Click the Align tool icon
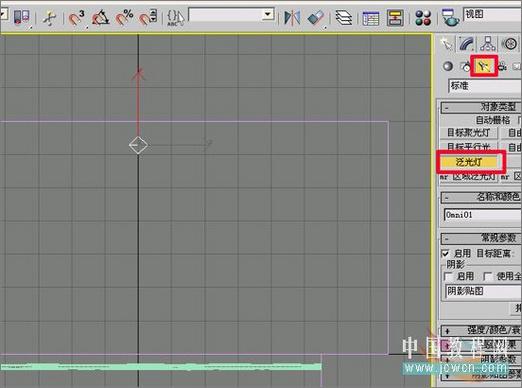This screenshot has width=522, height=388. tap(316, 18)
